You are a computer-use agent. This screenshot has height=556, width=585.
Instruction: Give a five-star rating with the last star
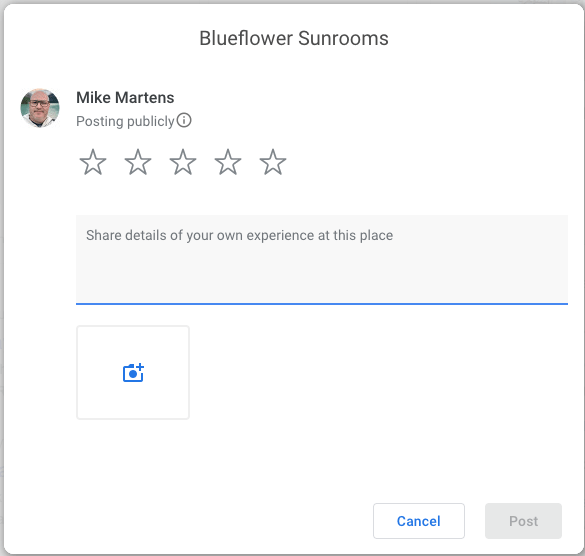[x=273, y=162]
